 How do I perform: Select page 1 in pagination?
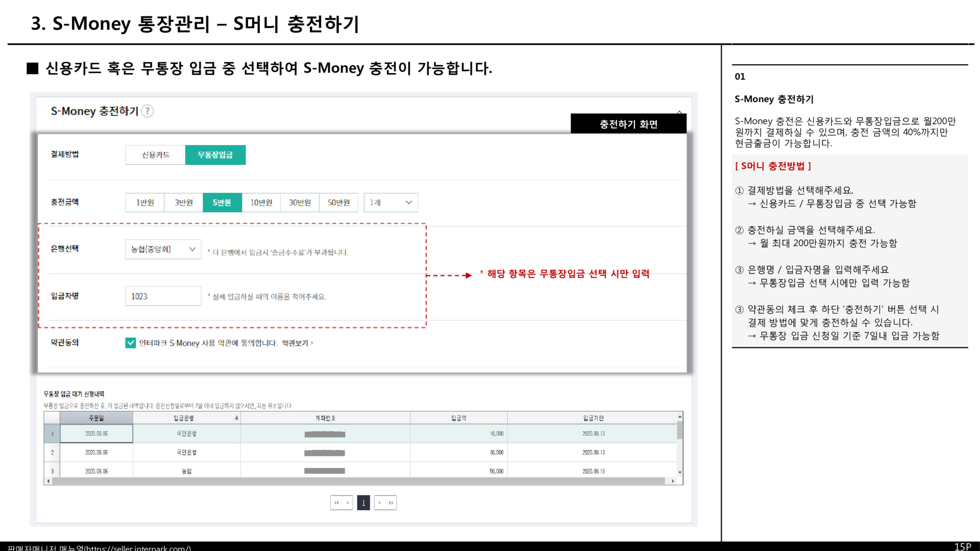[363, 503]
